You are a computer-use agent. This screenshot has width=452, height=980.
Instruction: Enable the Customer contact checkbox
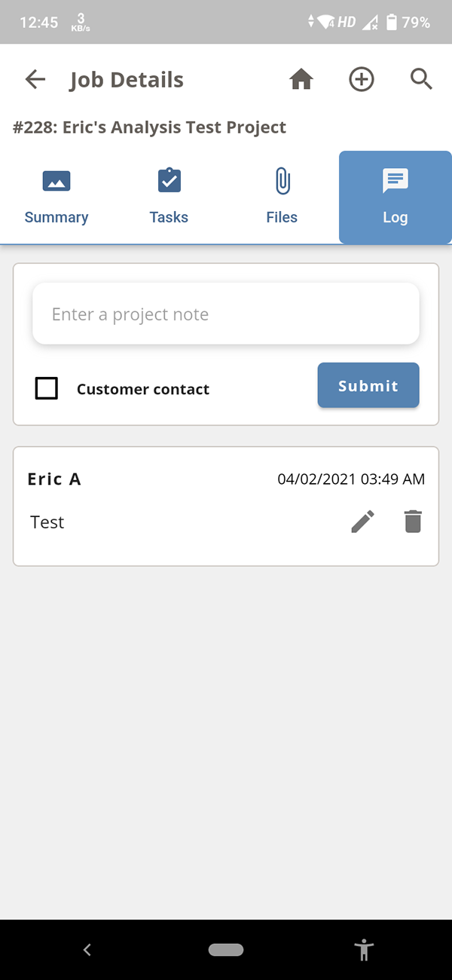(x=46, y=388)
